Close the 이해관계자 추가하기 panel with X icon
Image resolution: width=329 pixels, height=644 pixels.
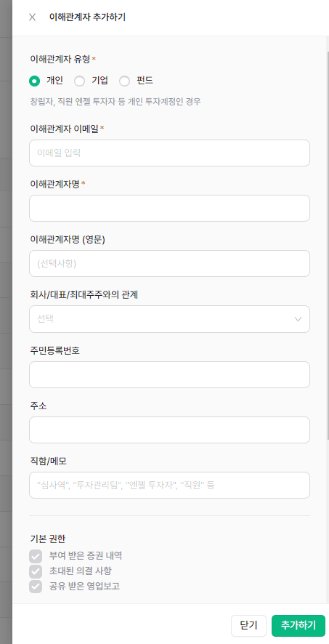(x=33, y=17)
